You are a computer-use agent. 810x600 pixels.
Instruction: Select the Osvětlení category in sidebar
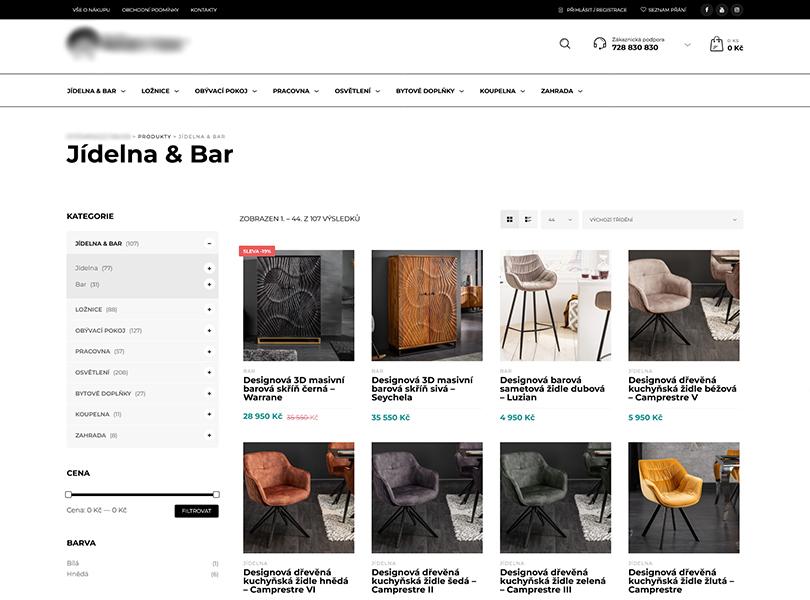point(92,372)
